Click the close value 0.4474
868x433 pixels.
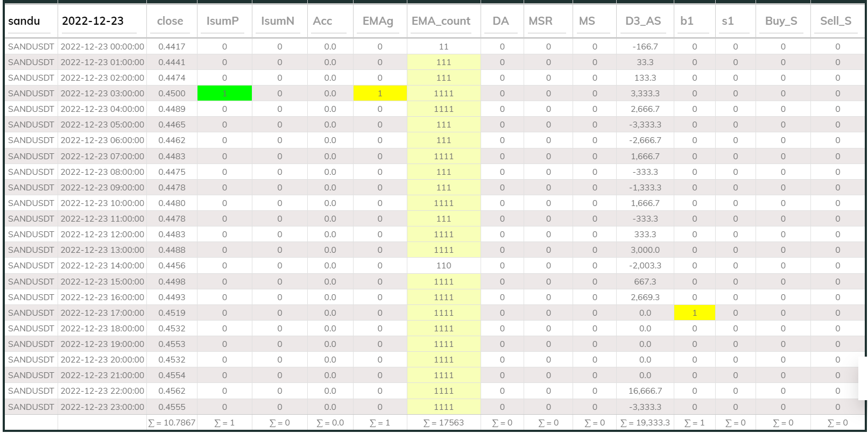pyautogui.click(x=172, y=78)
